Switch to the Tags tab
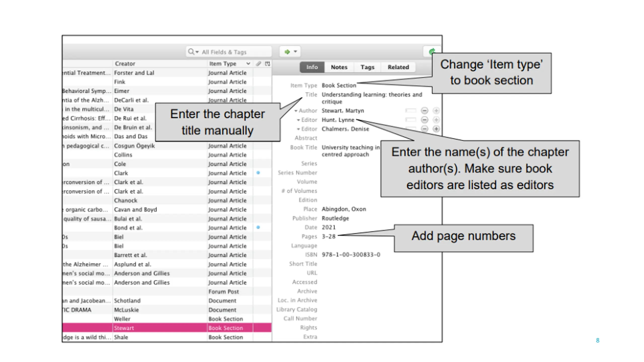644x362 pixels. tap(367, 67)
